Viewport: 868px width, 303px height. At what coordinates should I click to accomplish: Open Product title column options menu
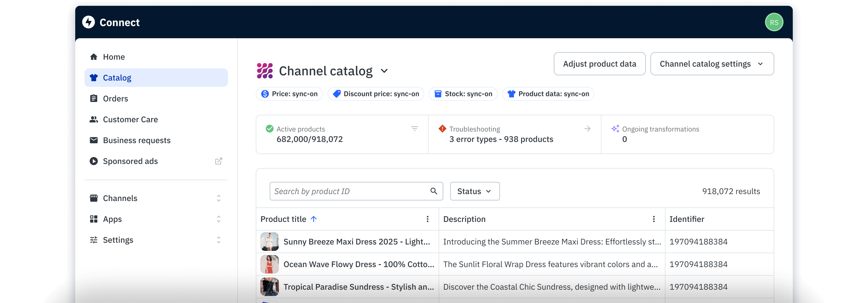point(427,219)
